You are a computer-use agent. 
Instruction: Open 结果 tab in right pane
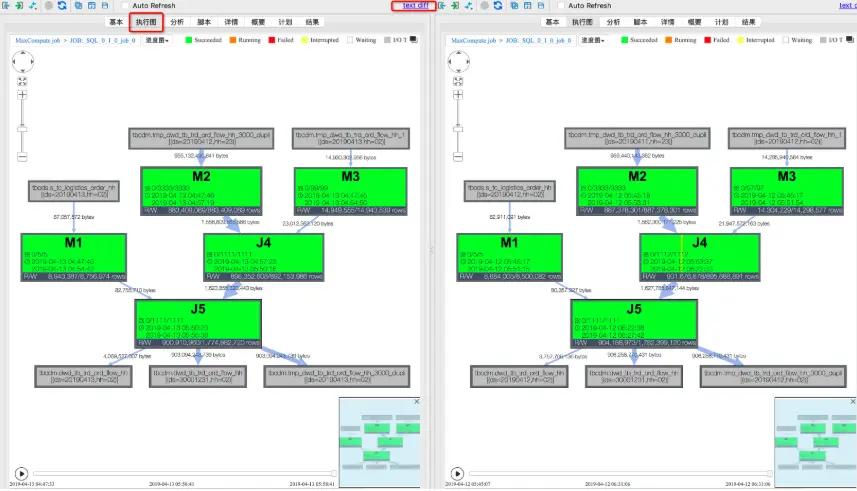[x=749, y=22]
